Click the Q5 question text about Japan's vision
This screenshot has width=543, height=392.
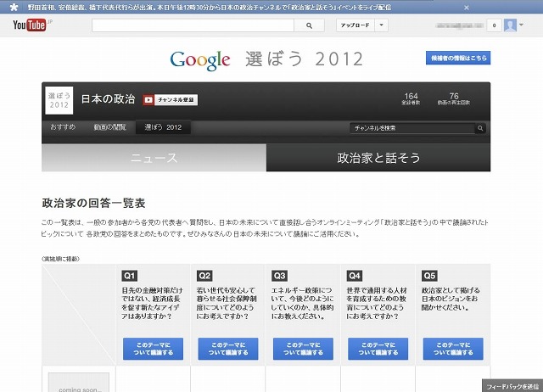coord(451,299)
